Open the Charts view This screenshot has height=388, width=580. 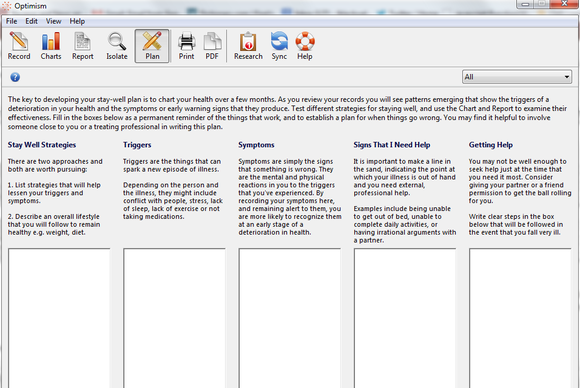pos(51,46)
